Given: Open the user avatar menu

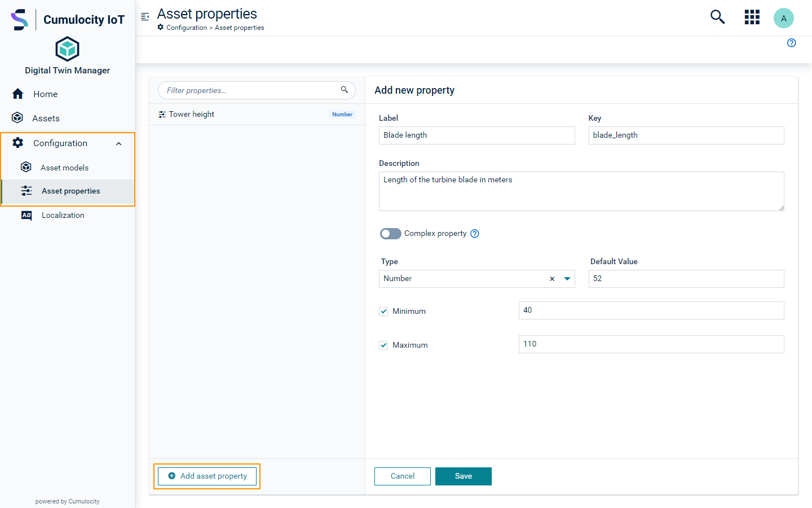Looking at the screenshot, I should (783, 18).
